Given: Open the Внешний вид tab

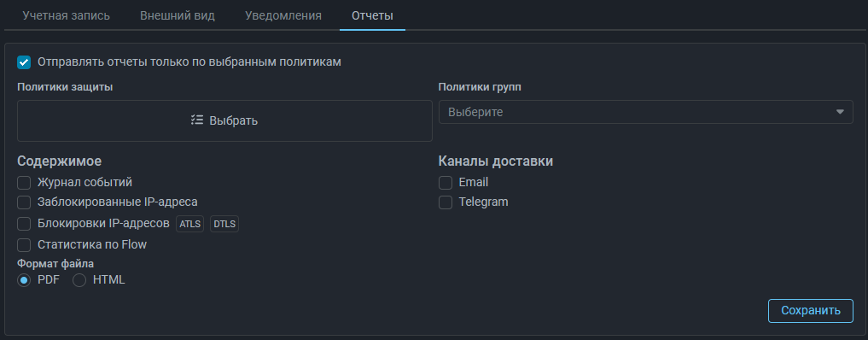Looking at the screenshot, I should [178, 15].
